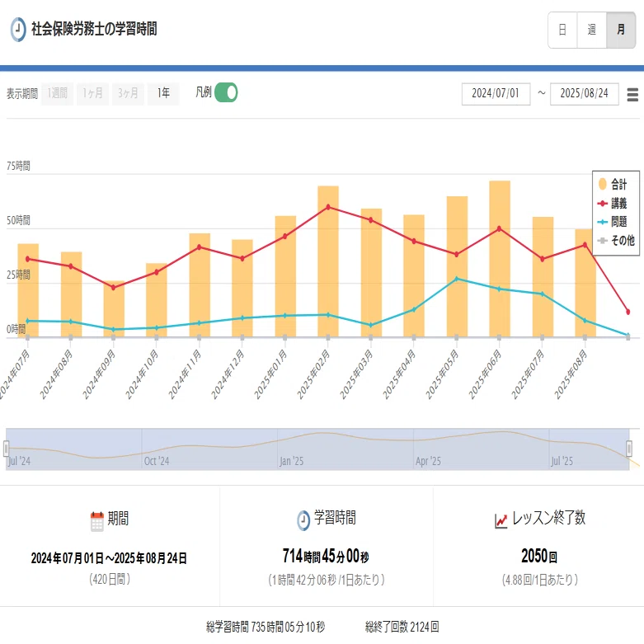Click the calendar icon beside 期間
Image resolution: width=644 pixels, height=644 pixels.
(97, 521)
